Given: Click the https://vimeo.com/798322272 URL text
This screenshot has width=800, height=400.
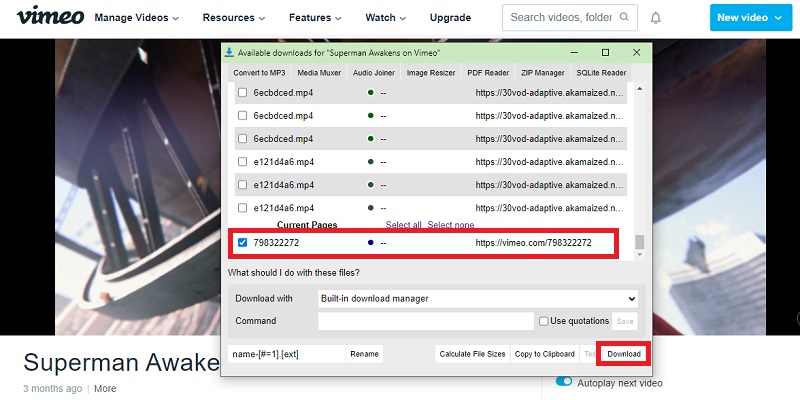Looking at the screenshot, I should 533,243.
